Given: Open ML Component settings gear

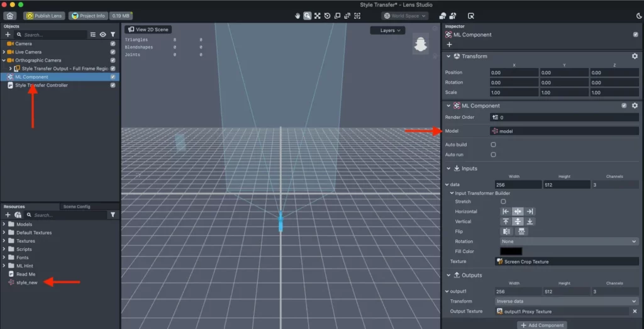Looking at the screenshot, I should [635, 106].
